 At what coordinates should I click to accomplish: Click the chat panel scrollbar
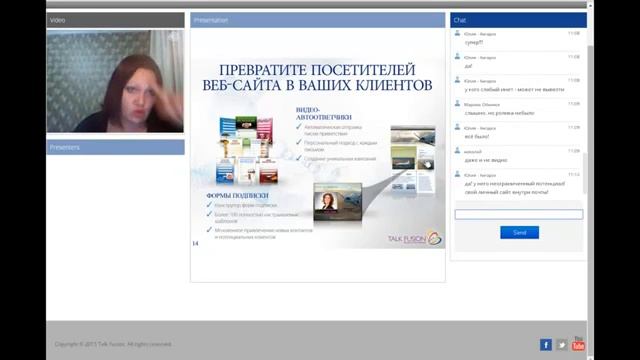click(x=584, y=173)
